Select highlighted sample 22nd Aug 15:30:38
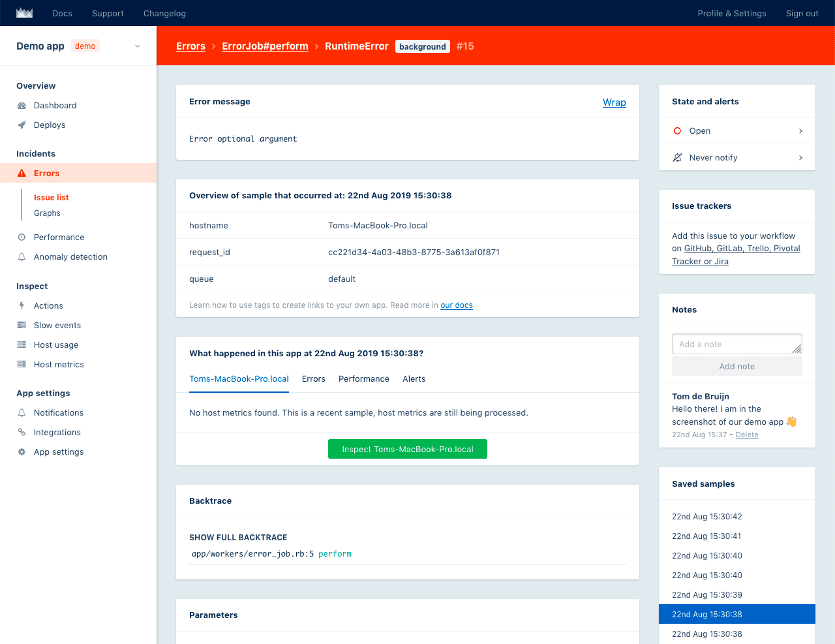The image size is (835, 644). click(737, 614)
